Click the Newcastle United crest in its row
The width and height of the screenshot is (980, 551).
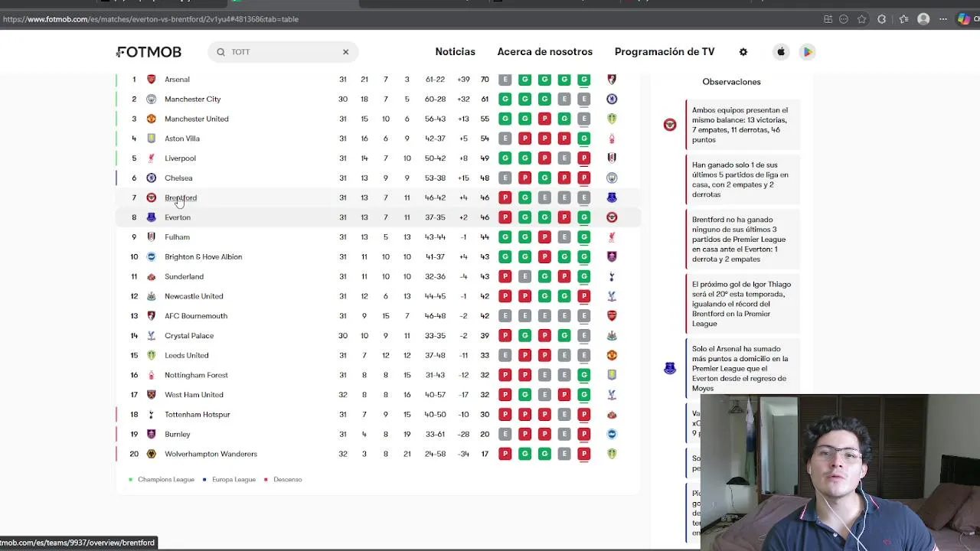click(x=151, y=296)
